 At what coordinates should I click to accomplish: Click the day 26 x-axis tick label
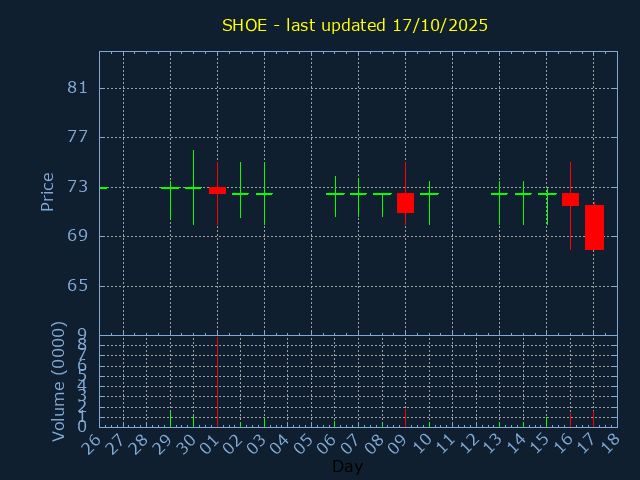(x=93, y=444)
